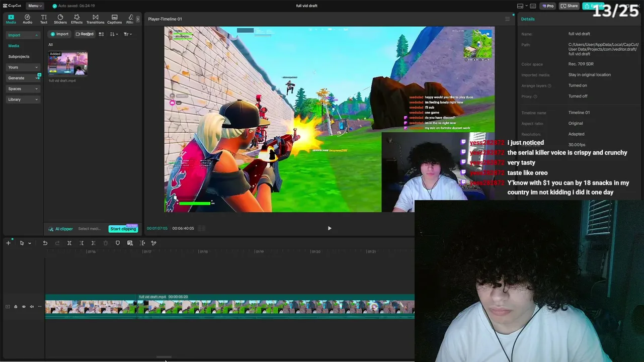This screenshot has height=362, width=644.
Task: Expand the Library section
Action: (x=23, y=100)
